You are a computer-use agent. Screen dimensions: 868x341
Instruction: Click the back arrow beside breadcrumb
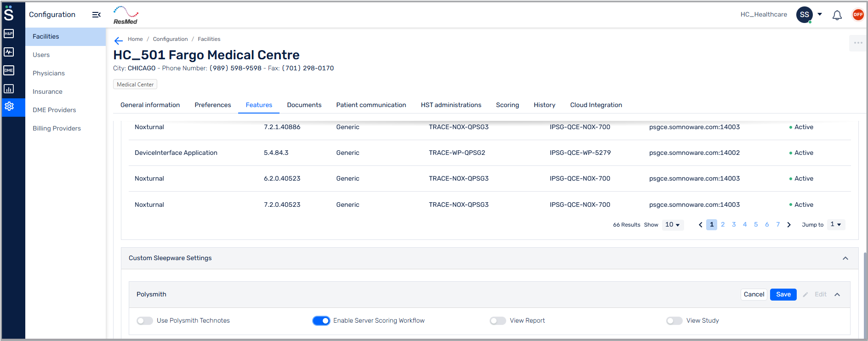pos(118,40)
